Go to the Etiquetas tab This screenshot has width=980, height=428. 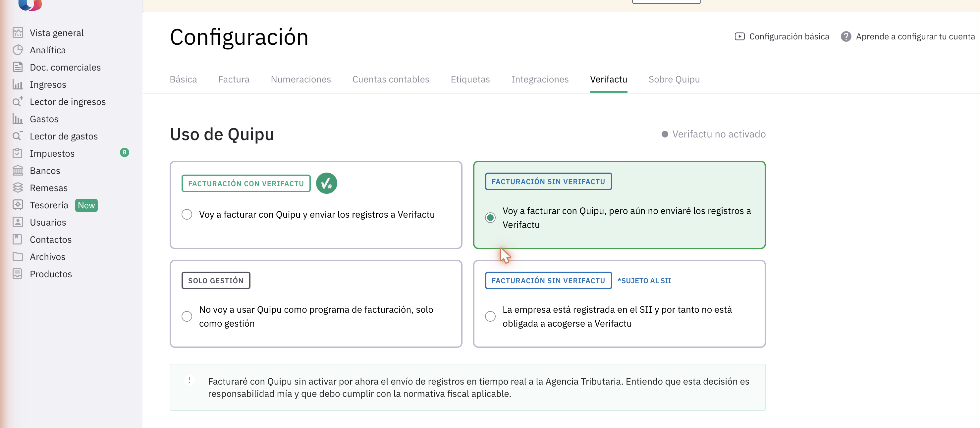[x=470, y=80]
